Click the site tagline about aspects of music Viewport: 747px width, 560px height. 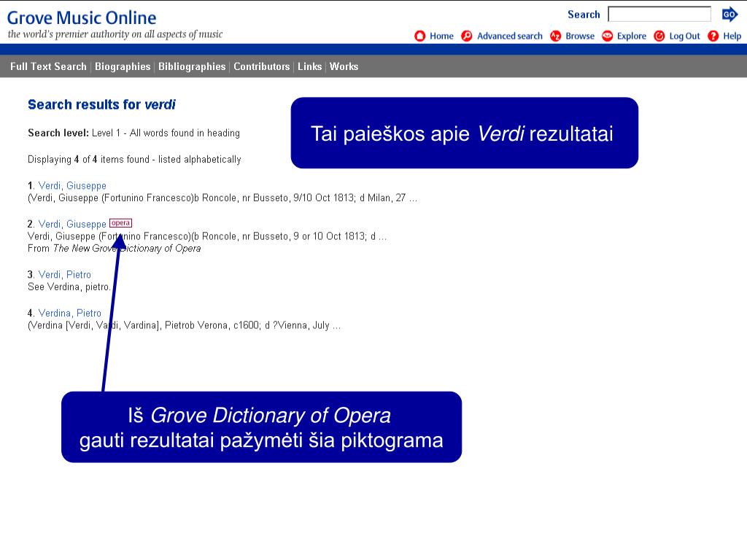tap(115, 34)
